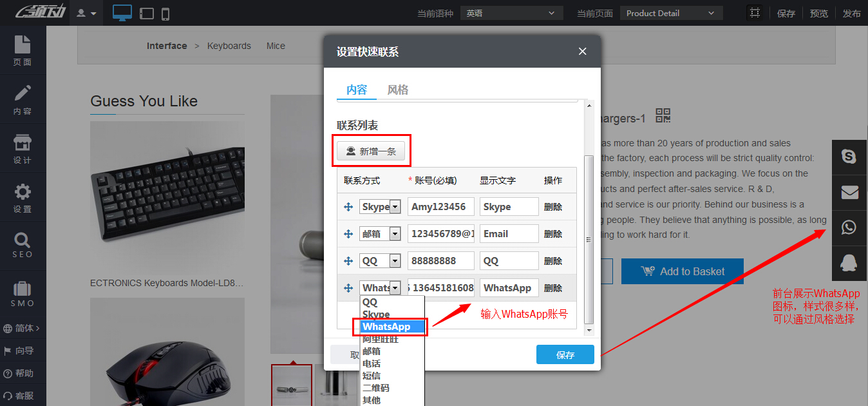
Task: Open the SEO sidebar panel
Action: coord(23,246)
